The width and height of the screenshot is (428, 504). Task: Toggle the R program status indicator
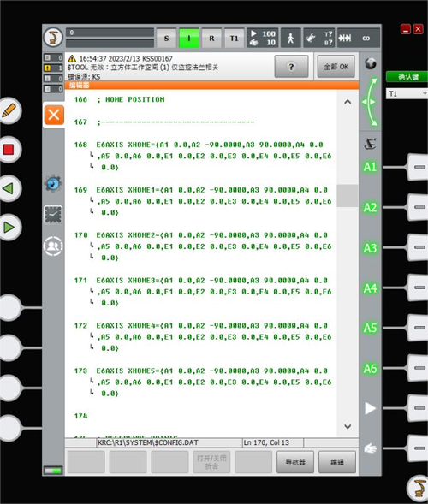211,38
